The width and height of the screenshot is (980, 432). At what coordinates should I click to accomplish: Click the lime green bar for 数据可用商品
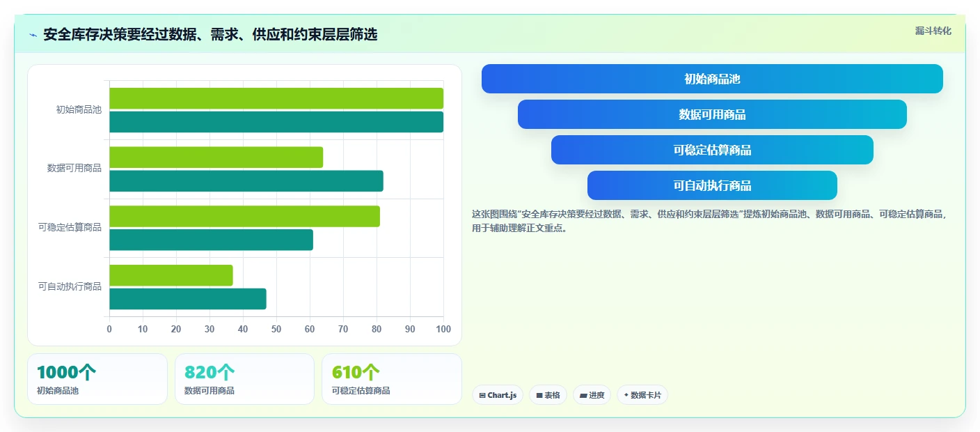tap(216, 157)
